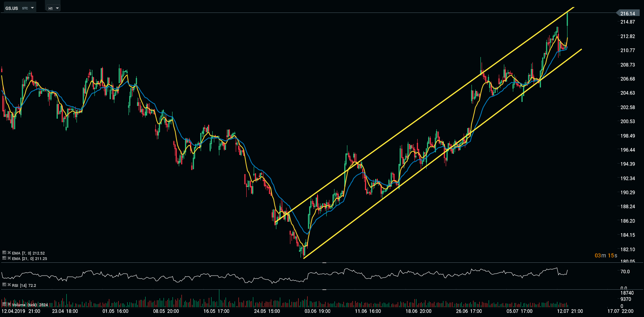Image resolution: width=644 pixels, height=317 pixels.
Task: Open the Volume indicator settings icon
Action: pyautogui.click(x=4, y=305)
